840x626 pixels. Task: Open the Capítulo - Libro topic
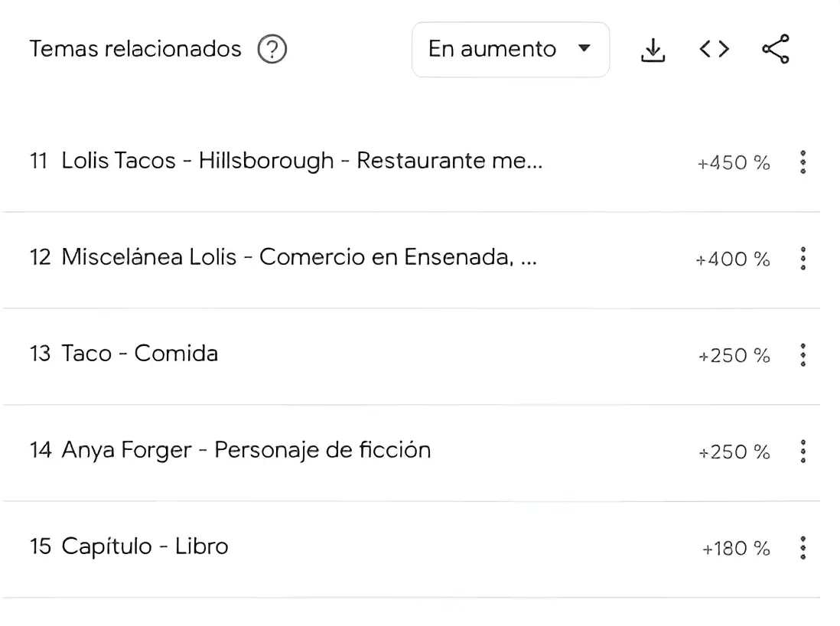pos(144,546)
